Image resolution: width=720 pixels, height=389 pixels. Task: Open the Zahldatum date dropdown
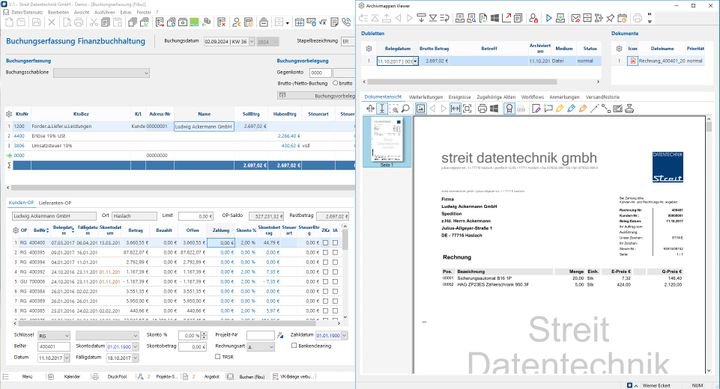(x=344, y=336)
